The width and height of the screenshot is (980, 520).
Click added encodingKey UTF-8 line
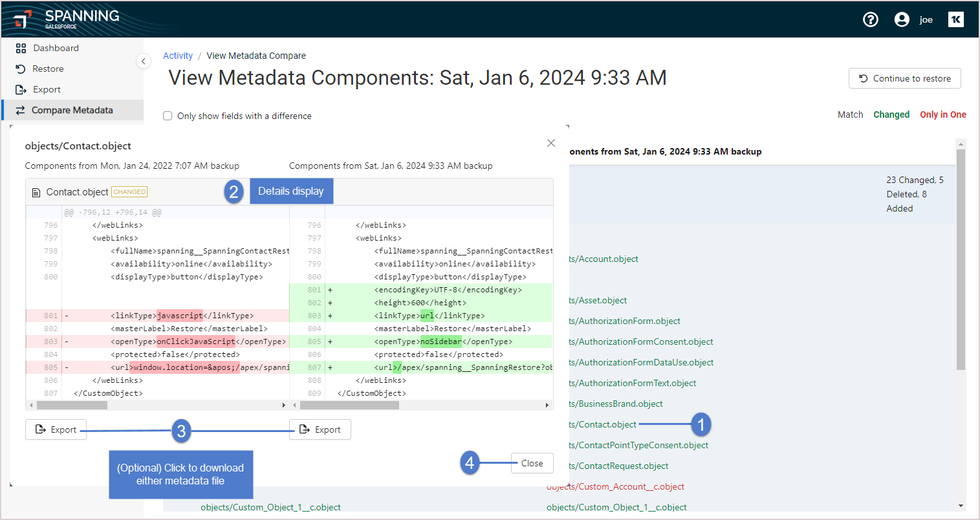tap(421, 290)
